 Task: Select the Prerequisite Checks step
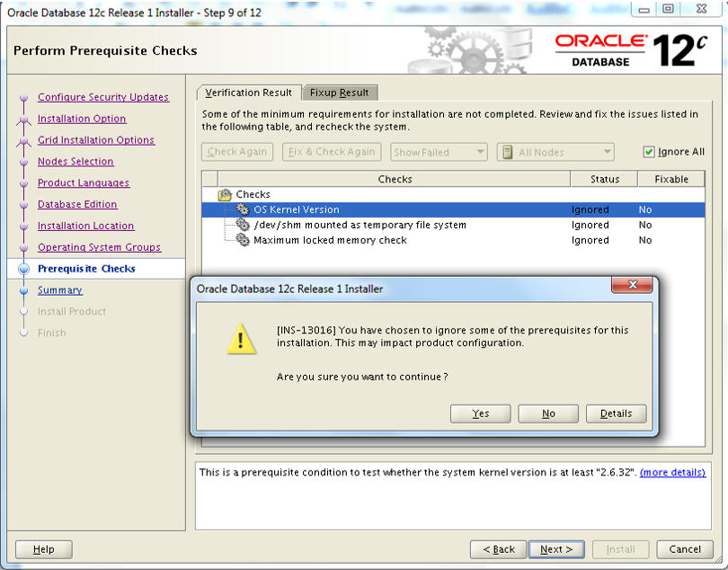86,269
